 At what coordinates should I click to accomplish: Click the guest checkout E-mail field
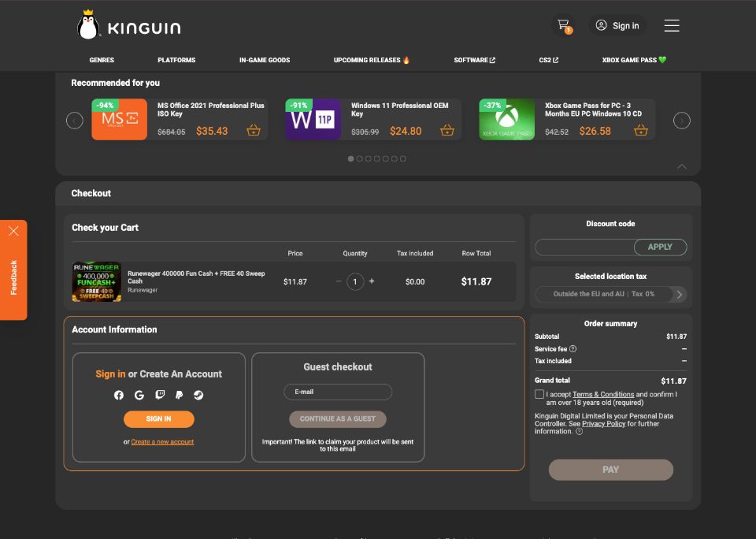click(x=338, y=392)
